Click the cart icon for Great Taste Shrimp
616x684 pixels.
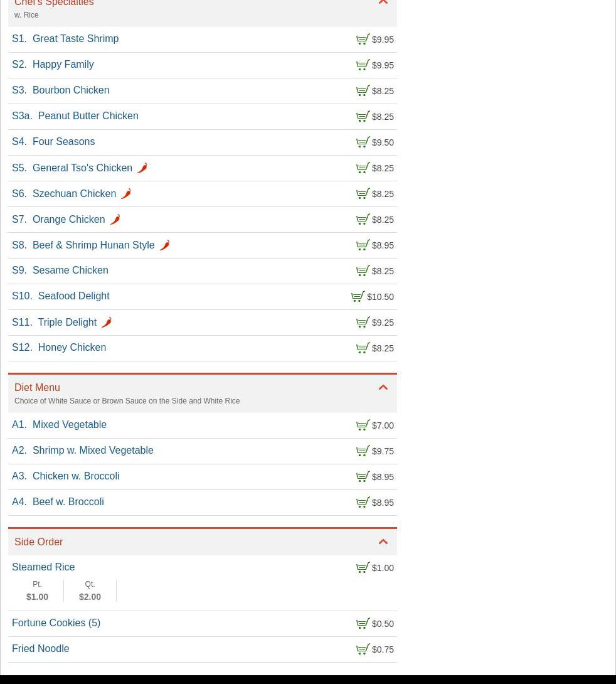pyautogui.click(x=363, y=40)
